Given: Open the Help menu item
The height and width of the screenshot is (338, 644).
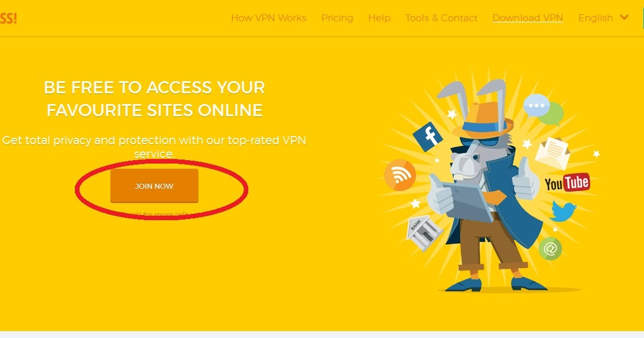Looking at the screenshot, I should click(x=379, y=18).
